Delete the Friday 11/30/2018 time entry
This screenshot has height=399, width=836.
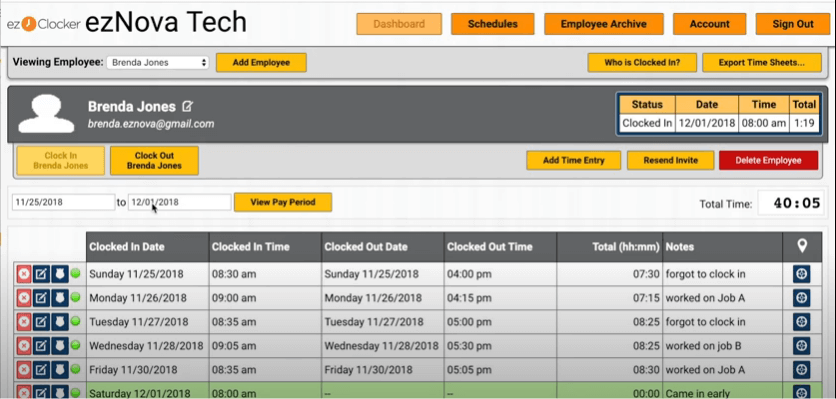pos(23,369)
